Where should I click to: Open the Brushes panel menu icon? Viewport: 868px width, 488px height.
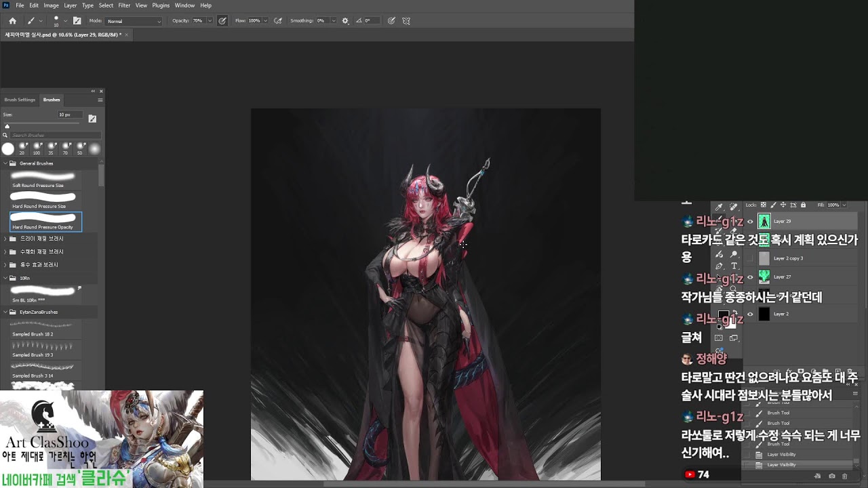(100, 100)
